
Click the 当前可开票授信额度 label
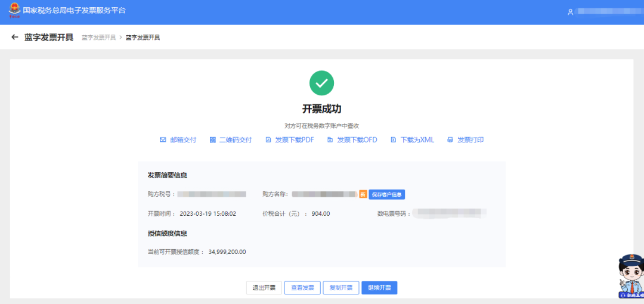pos(176,252)
